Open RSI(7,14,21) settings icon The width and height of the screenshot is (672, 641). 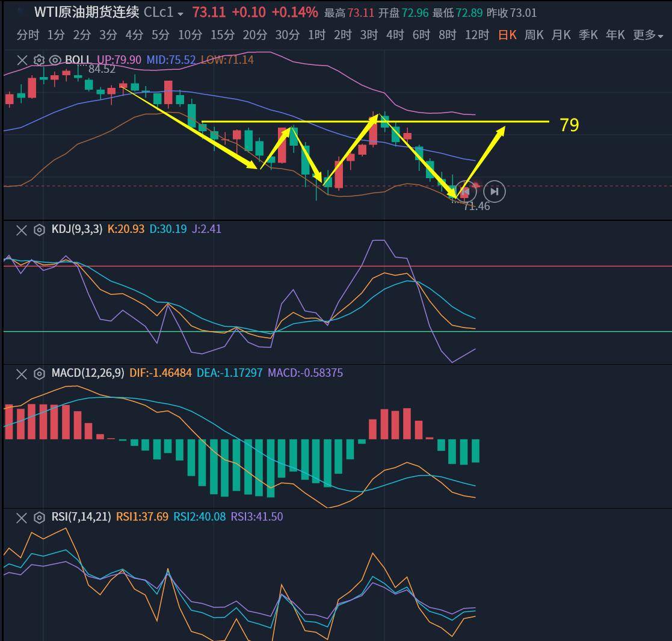click(x=39, y=518)
